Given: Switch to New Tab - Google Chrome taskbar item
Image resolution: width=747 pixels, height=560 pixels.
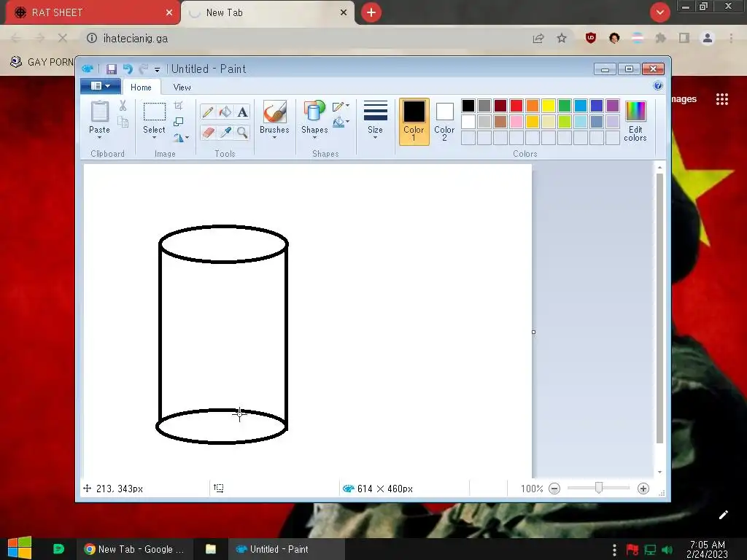Looking at the screenshot, I should tap(134, 549).
